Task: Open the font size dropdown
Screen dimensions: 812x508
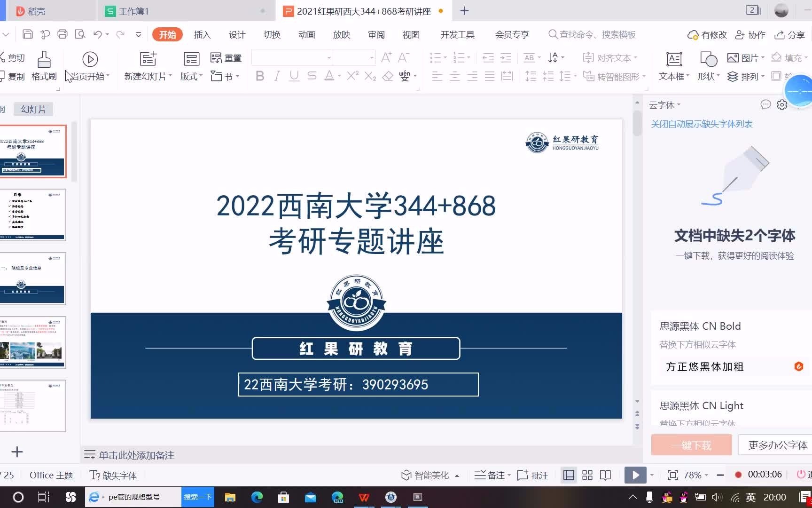Action: click(371, 58)
